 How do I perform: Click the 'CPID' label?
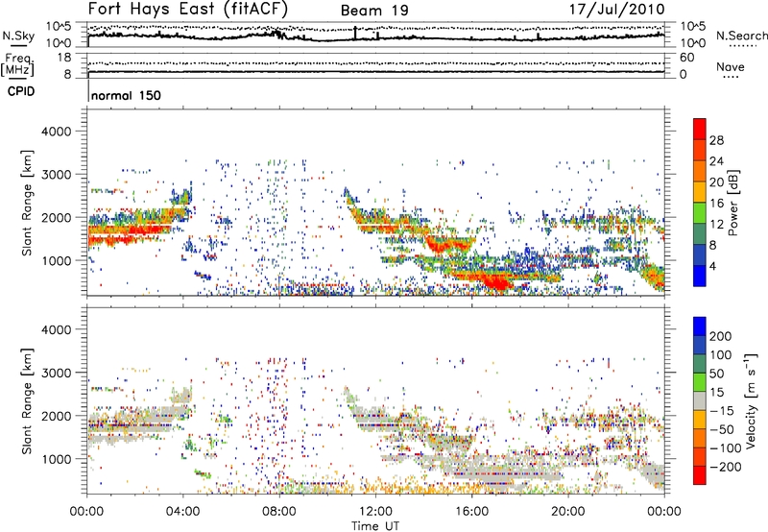21,91
